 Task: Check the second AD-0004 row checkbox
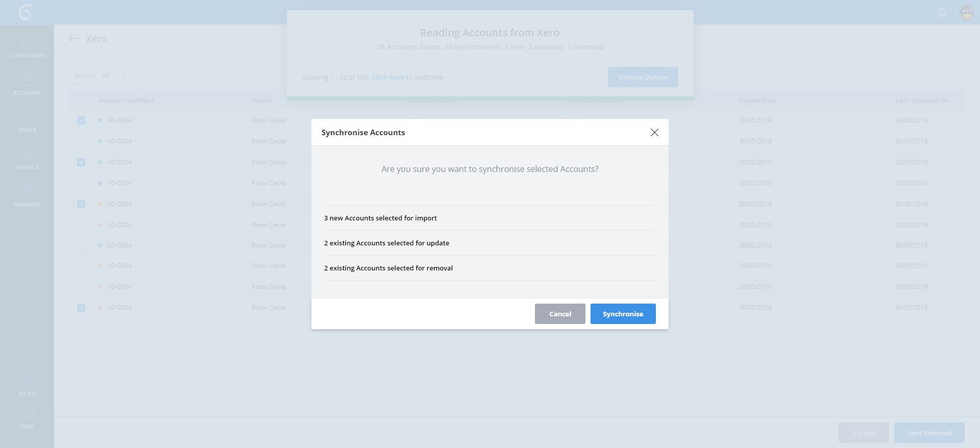[x=81, y=141]
